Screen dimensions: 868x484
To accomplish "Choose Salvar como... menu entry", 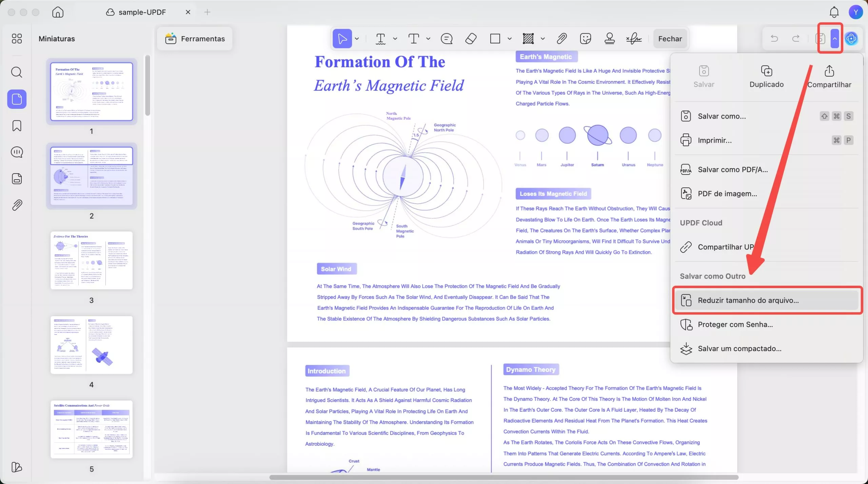I will tap(766, 116).
